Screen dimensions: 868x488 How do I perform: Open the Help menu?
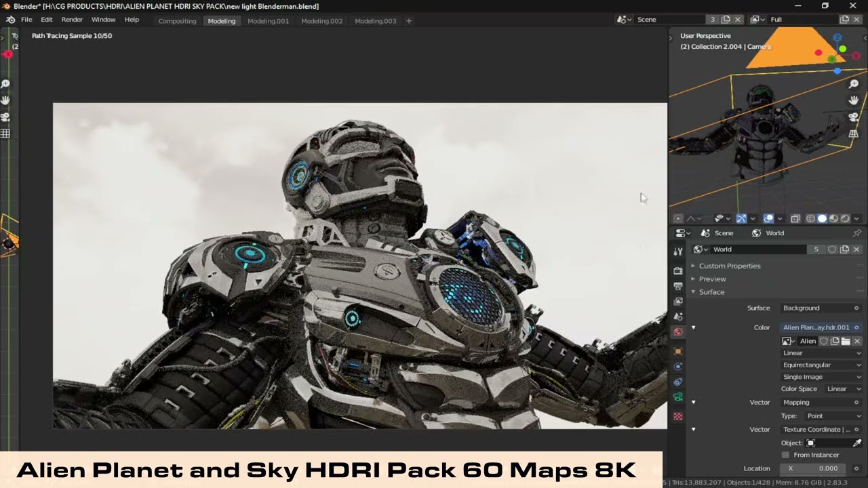coord(132,20)
